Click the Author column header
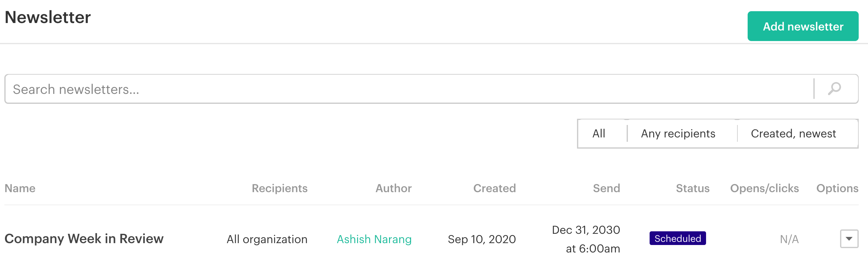The height and width of the screenshot is (268, 868). [393, 188]
